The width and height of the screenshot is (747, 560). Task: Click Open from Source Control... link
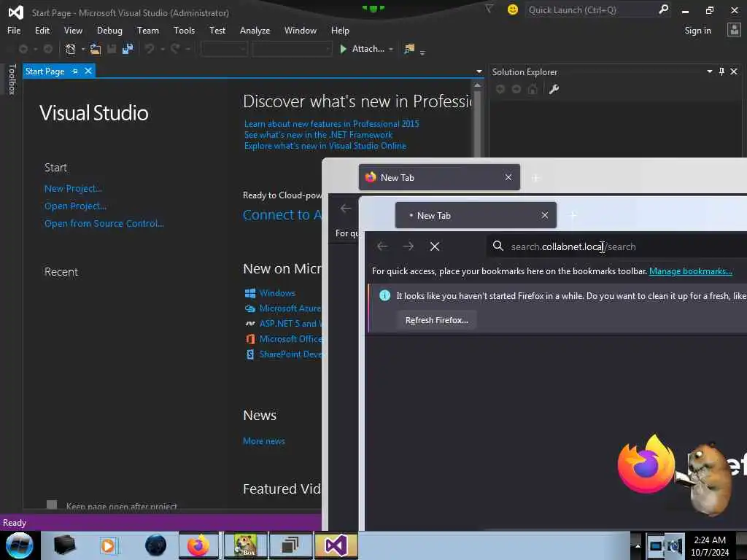point(104,223)
